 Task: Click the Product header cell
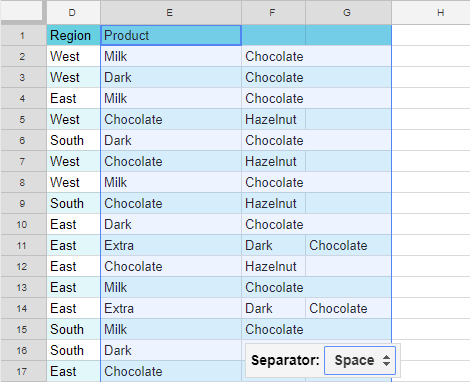[171, 35]
